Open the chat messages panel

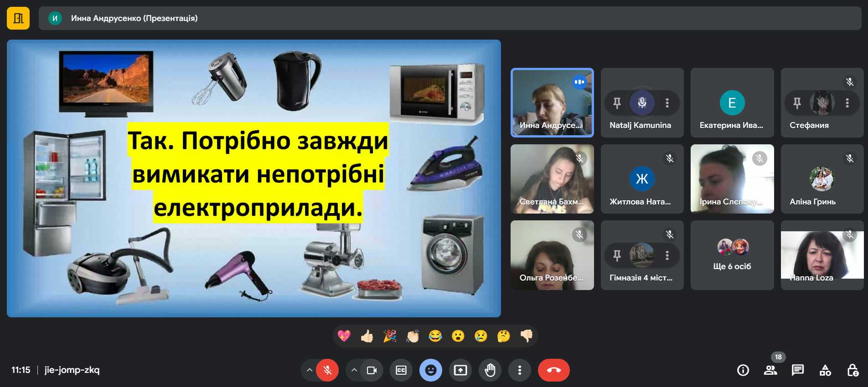tap(798, 370)
